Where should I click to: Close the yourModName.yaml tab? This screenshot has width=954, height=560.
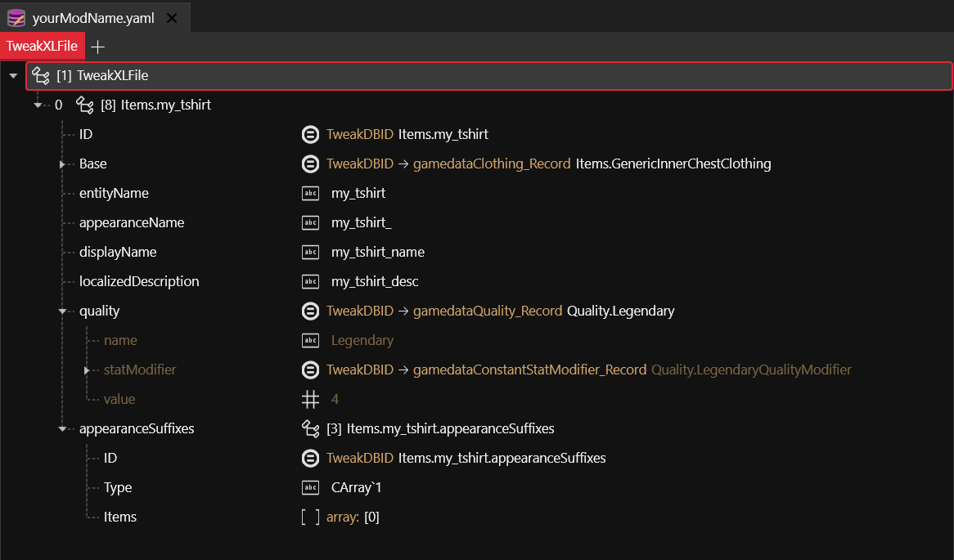click(171, 17)
